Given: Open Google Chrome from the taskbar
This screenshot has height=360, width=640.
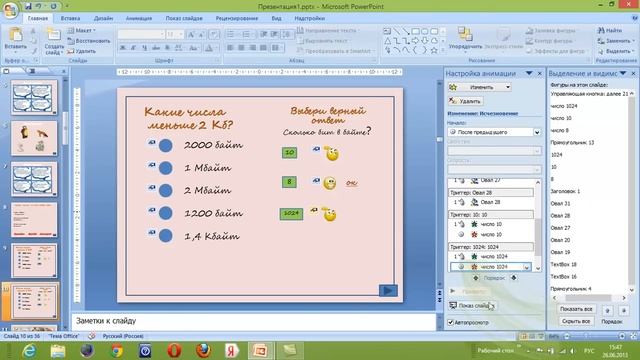Looking at the screenshot, I should tap(117, 351).
